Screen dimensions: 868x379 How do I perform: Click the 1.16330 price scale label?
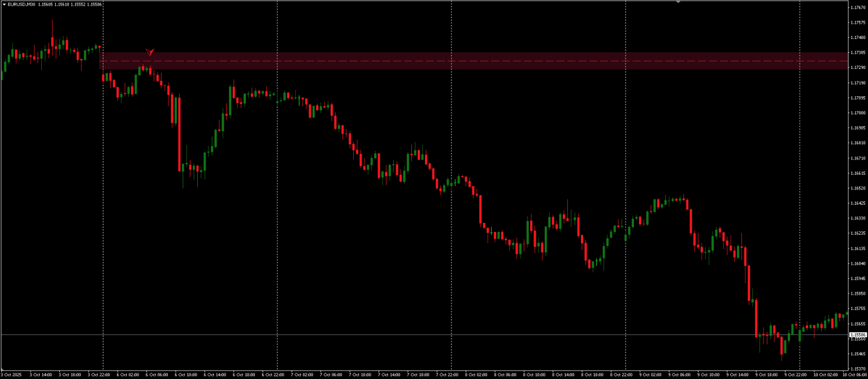857,218
